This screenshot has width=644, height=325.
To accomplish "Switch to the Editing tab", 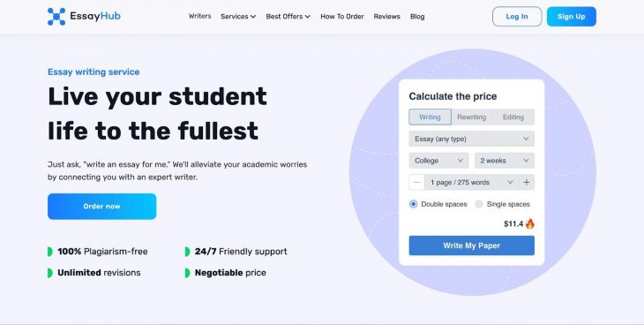I will [x=513, y=117].
